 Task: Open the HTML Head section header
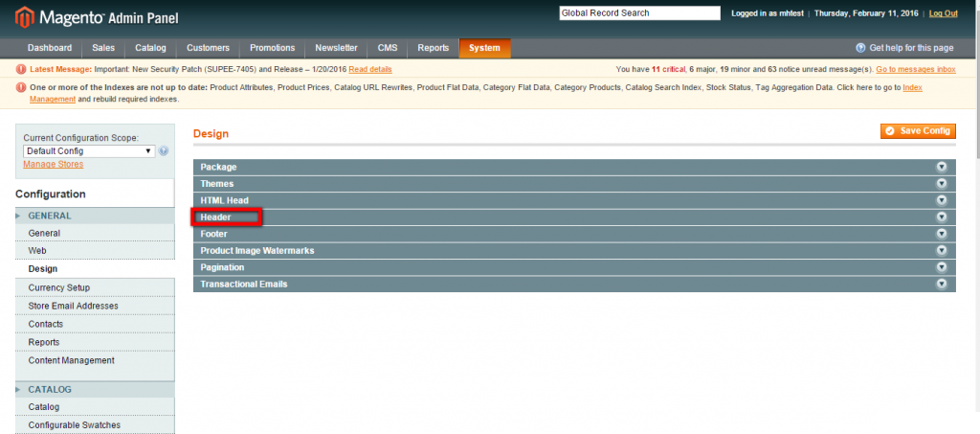(574, 200)
